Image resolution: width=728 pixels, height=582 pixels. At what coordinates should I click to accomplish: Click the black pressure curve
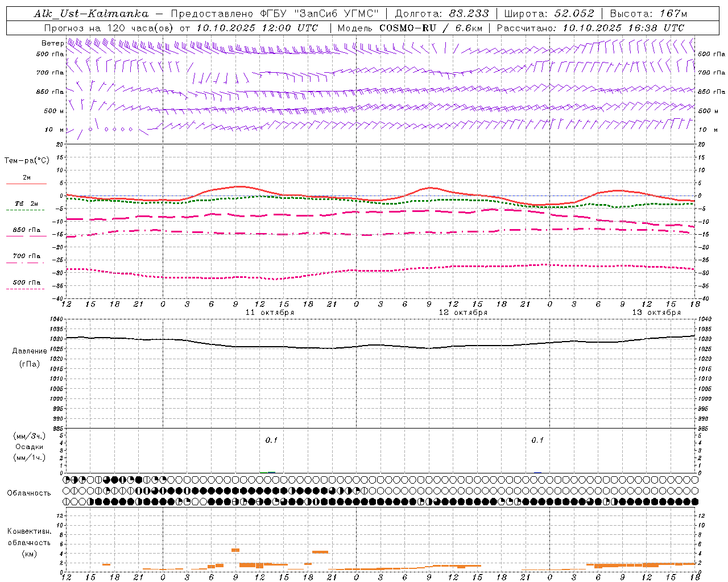tap(380, 345)
